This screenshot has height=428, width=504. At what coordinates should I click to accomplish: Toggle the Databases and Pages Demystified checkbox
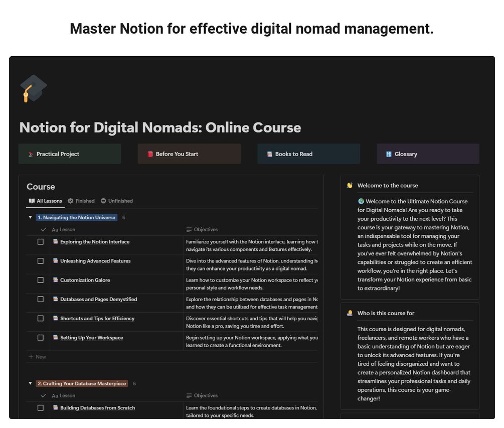(41, 300)
